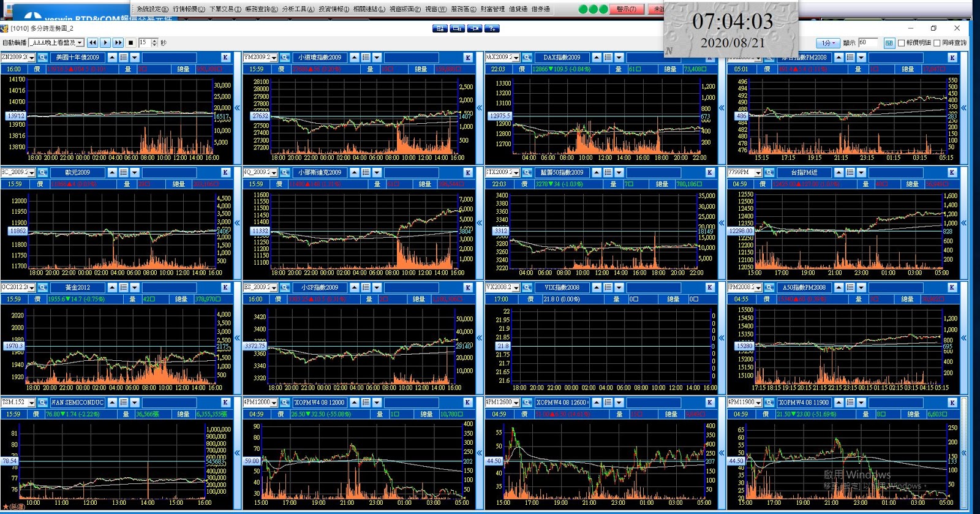Expand the TSM.152 symbol dropdown
This screenshot has width=980, height=514.
31,403
